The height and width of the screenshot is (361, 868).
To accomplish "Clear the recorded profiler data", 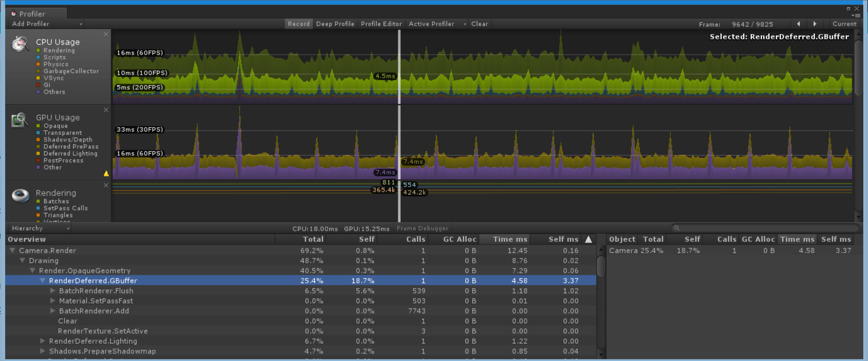I will 479,24.
